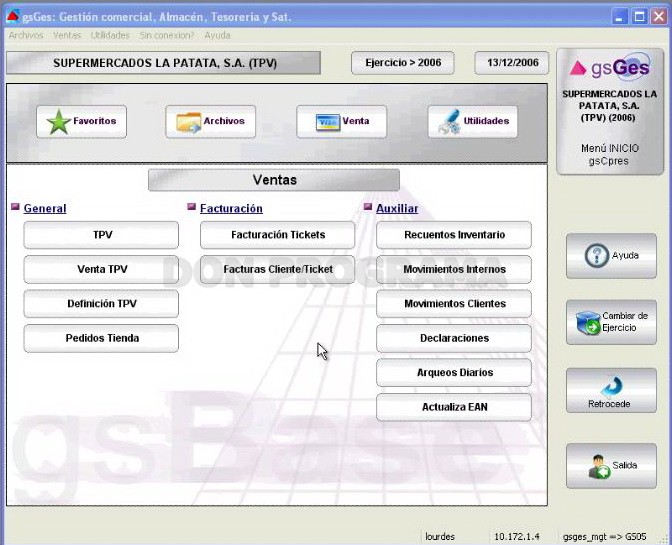Image resolution: width=672 pixels, height=545 pixels.
Task: Select the Pedidos Tienda button
Action: pos(101,338)
